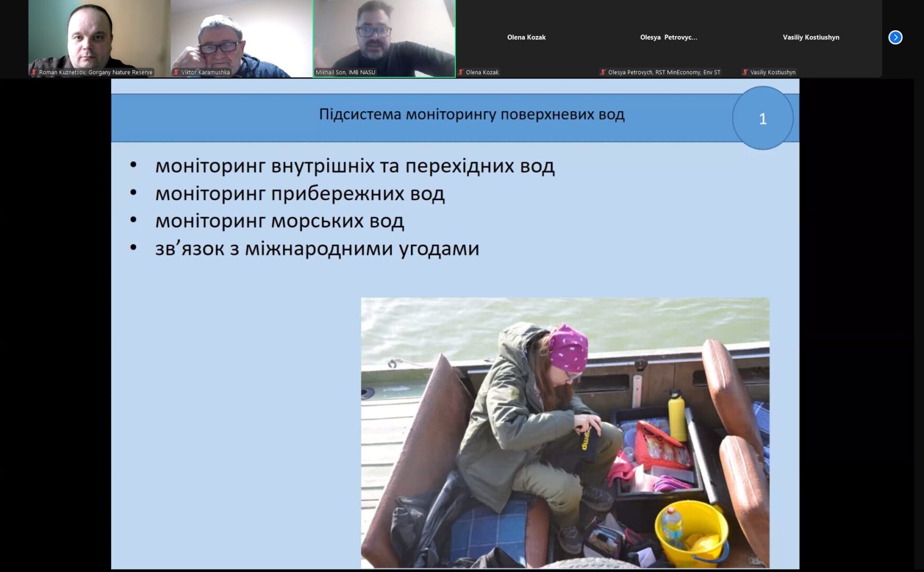Click Roman Kuznetsov's muted microphone icon
Viewport: 924px width, 572px height.
click(34, 73)
